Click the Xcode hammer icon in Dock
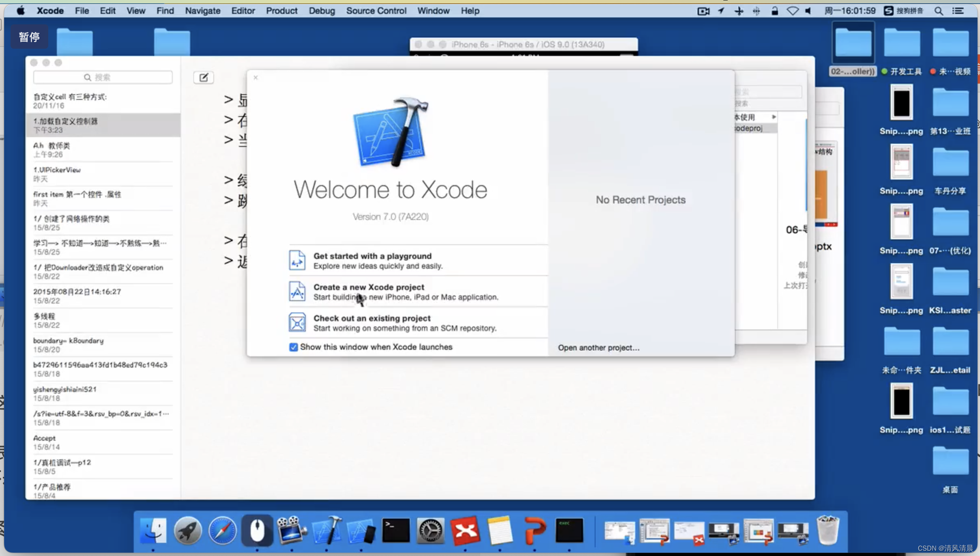Screen dimensions: 980x556 pyautogui.click(x=327, y=530)
